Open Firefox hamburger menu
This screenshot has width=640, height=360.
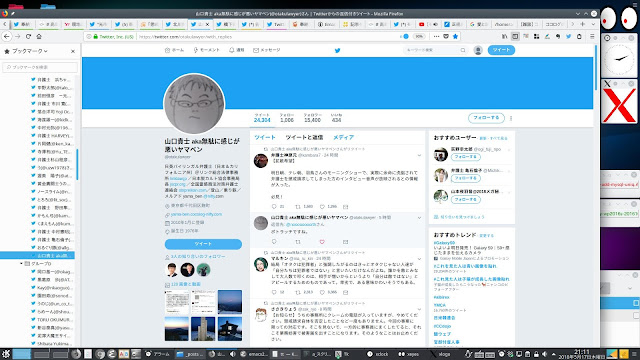click(x=592, y=36)
